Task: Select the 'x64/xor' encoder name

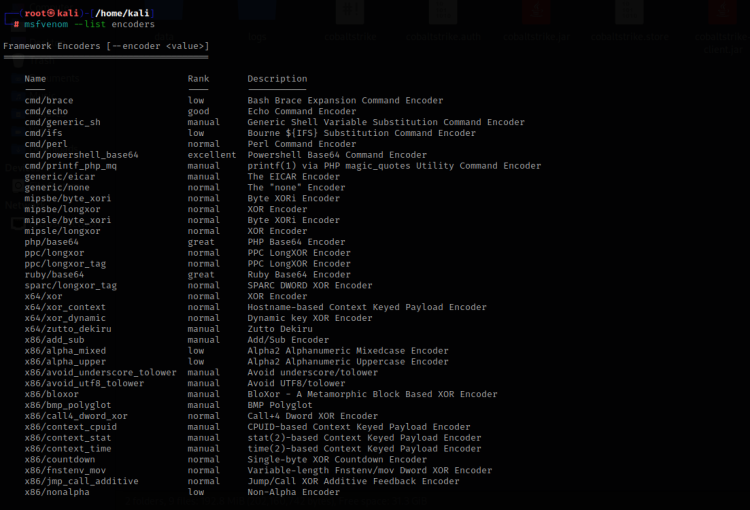Action: 44,297
